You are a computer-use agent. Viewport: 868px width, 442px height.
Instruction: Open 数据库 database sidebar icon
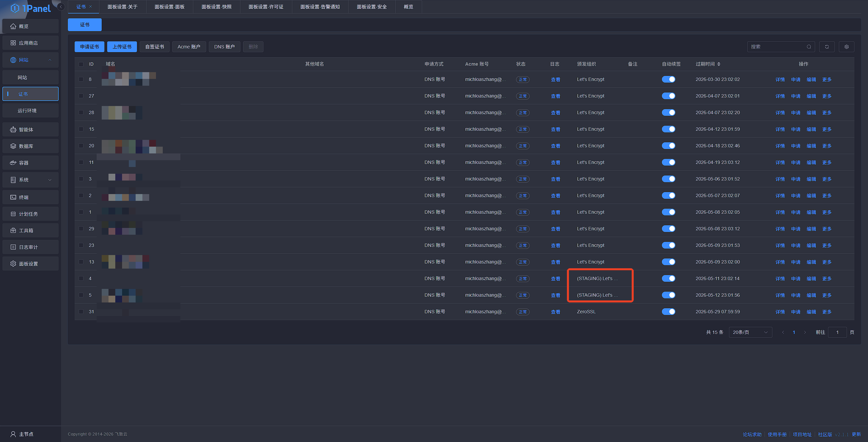(13, 146)
